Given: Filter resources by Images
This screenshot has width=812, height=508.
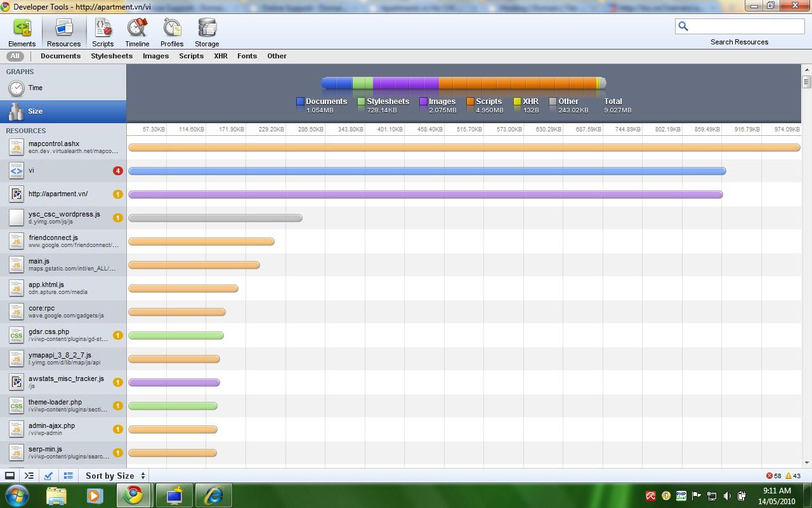Looking at the screenshot, I should 155,56.
